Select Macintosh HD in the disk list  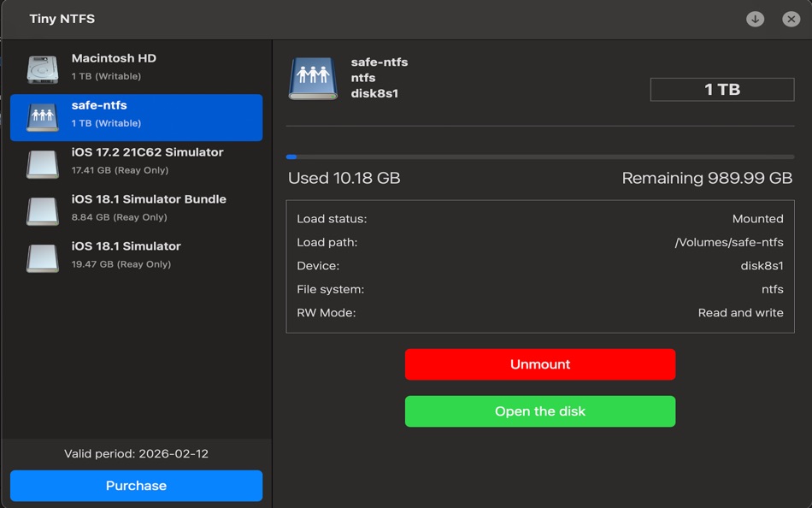coord(136,68)
